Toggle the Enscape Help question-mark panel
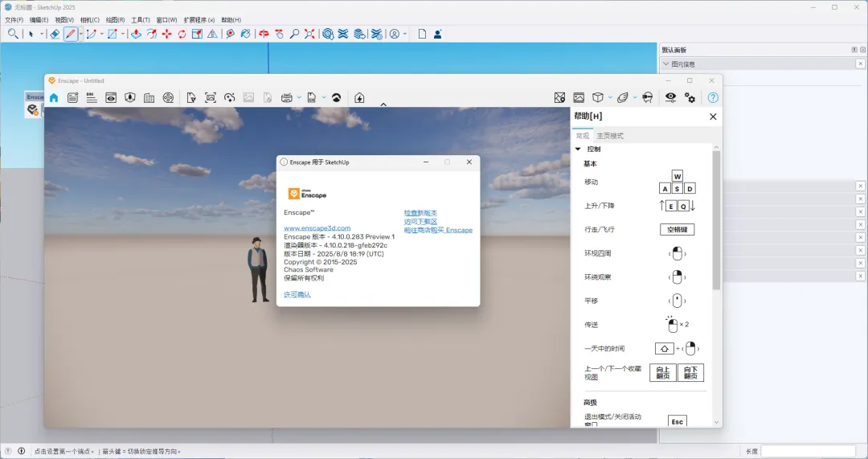 click(x=713, y=97)
